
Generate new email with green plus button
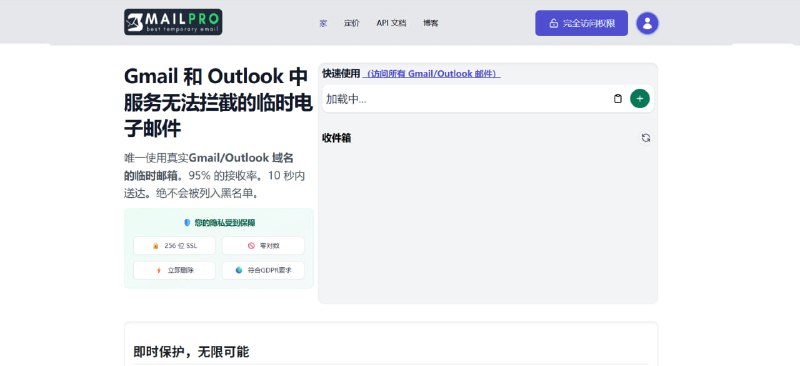tap(640, 99)
